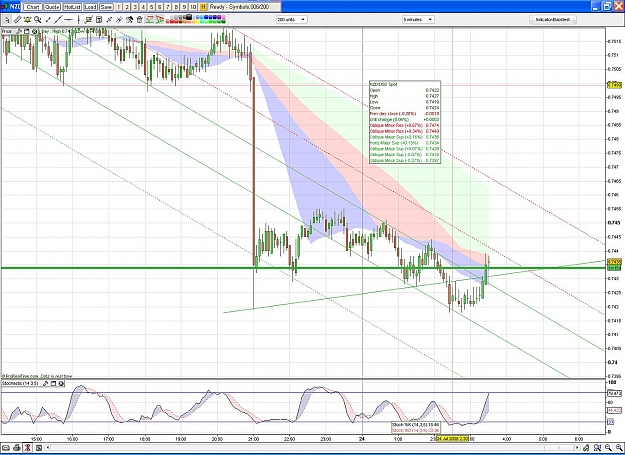The image size is (625, 455).
Task: Click the NZD/USD Spot info box
Action: [405, 122]
